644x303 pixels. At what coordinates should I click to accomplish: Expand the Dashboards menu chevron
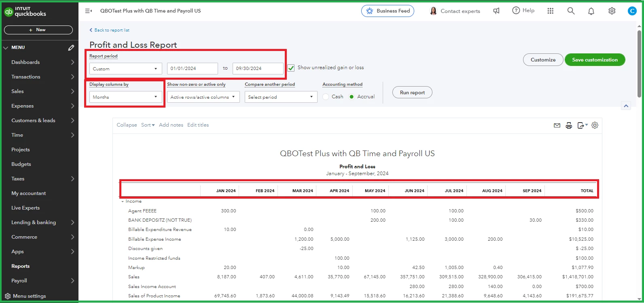point(72,62)
